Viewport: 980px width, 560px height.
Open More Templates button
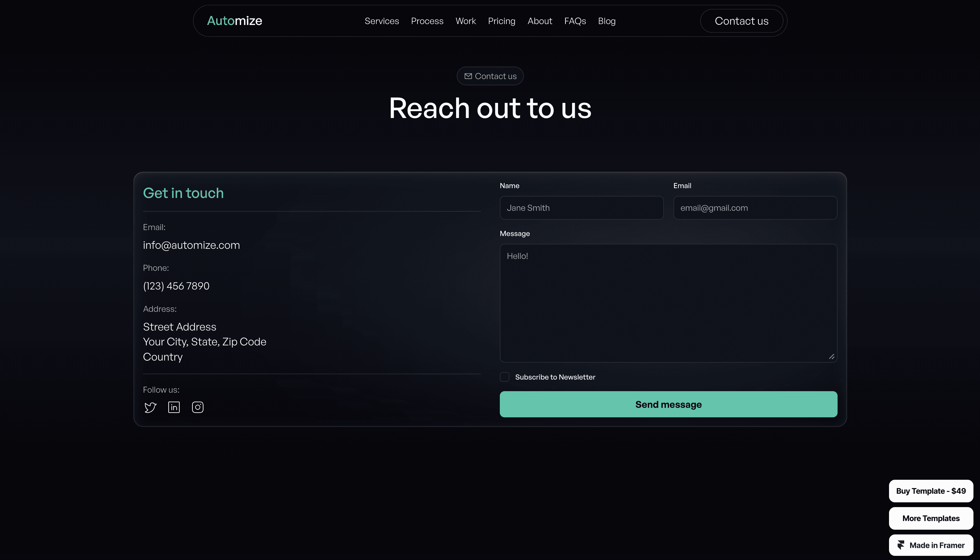(x=931, y=518)
